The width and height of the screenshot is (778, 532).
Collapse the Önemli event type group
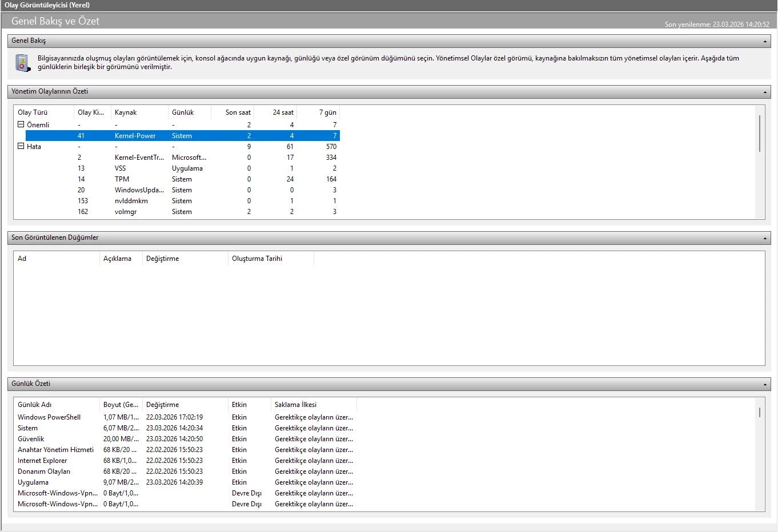tap(21, 124)
